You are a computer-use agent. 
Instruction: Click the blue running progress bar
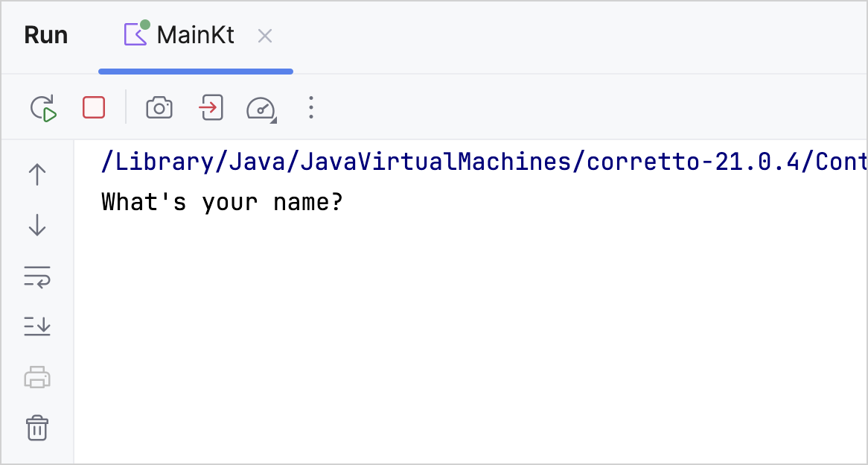pos(195,72)
